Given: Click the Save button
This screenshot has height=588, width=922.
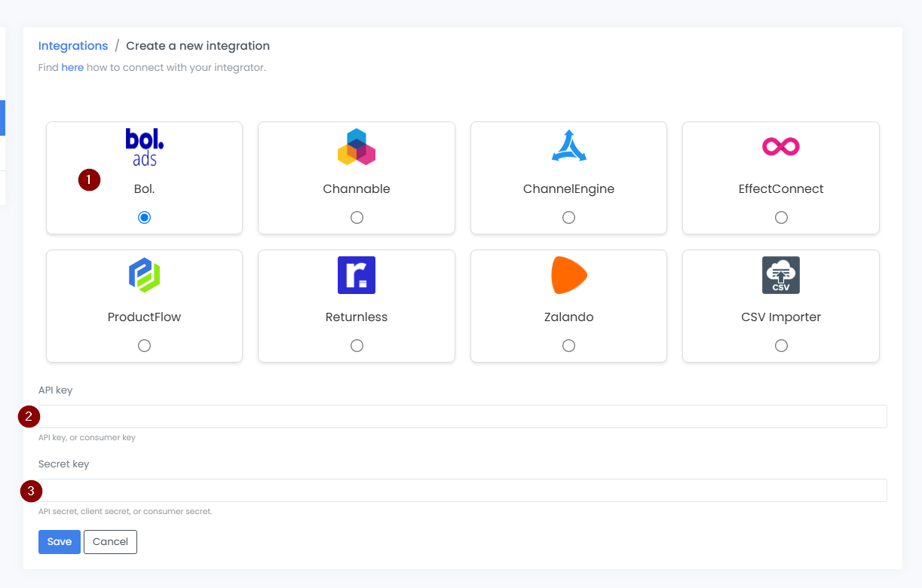Looking at the screenshot, I should (x=60, y=541).
